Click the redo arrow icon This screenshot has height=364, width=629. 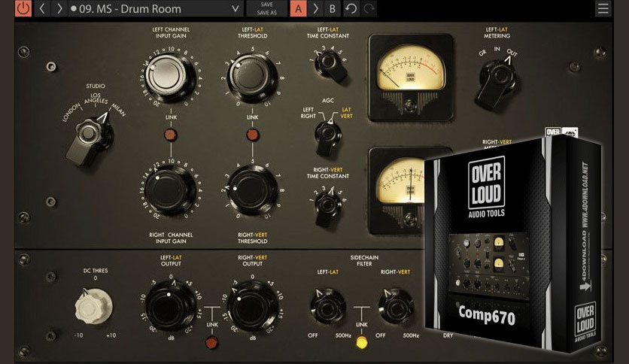click(369, 8)
